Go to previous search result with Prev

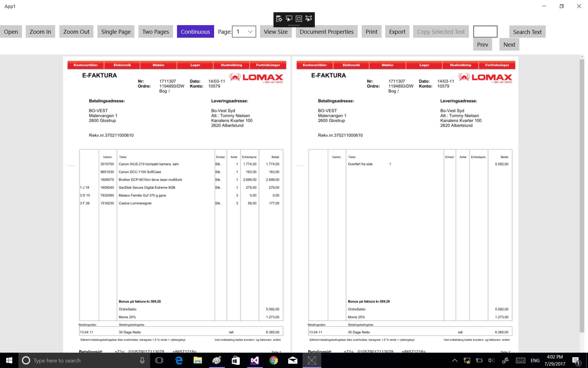pyautogui.click(x=483, y=44)
